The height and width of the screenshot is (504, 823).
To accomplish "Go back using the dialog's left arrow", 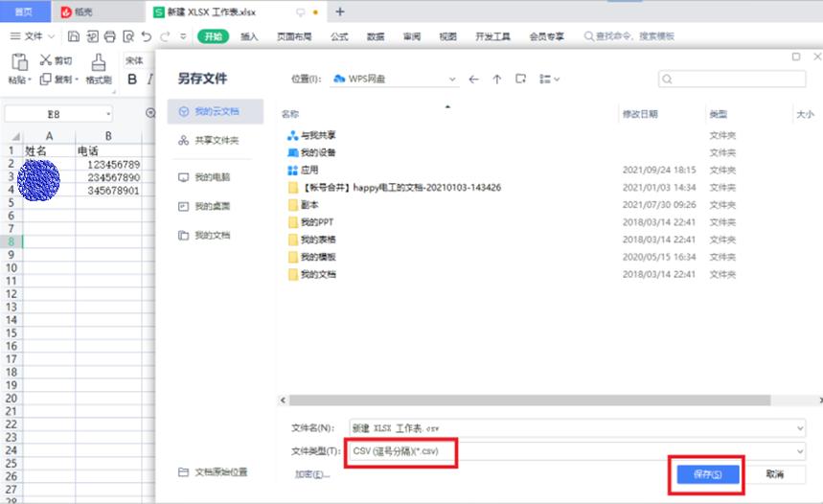I will click(474, 80).
